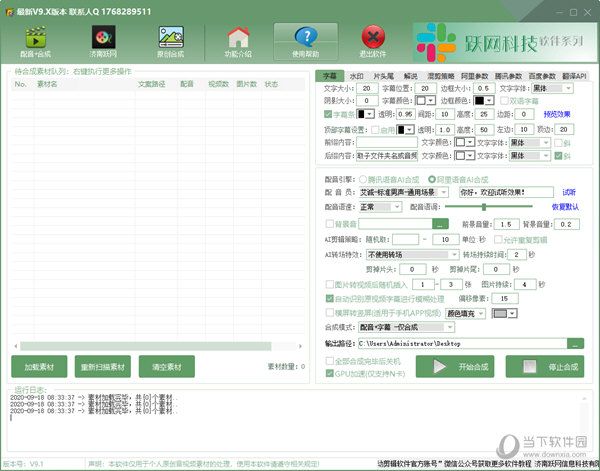Open the 济南跃网 toolbar icon
The width and height of the screenshot is (600, 471).
click(x=104, y=40)
